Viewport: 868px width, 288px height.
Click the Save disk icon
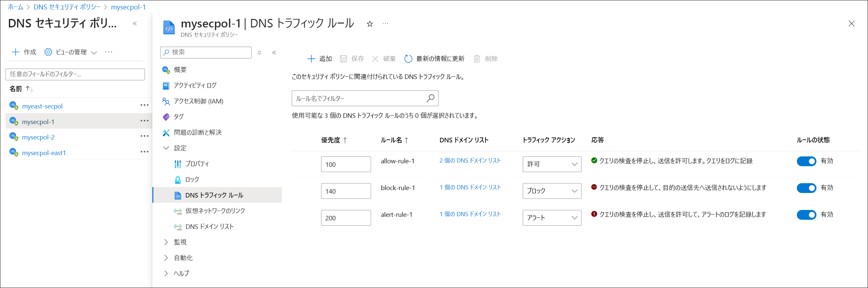343,59
